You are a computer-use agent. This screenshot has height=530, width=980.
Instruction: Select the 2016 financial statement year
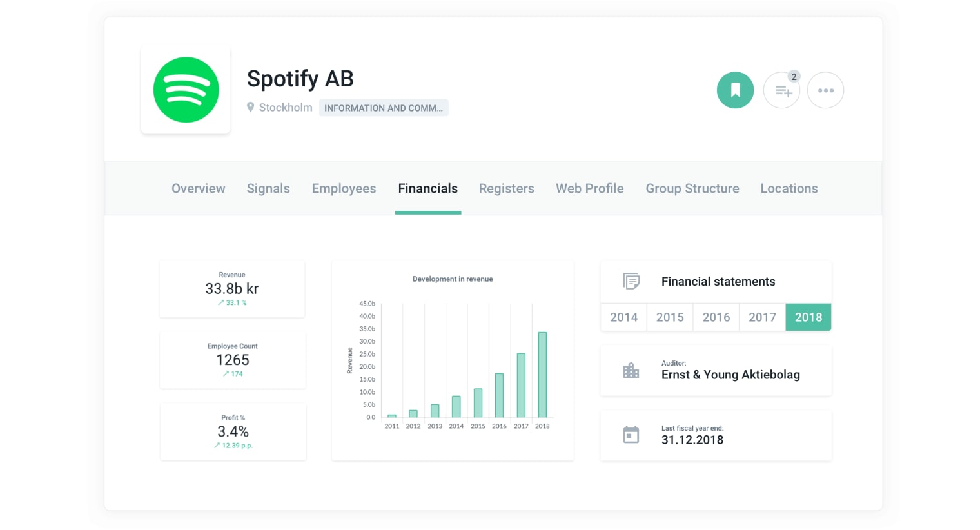click(x=716, y=317)
